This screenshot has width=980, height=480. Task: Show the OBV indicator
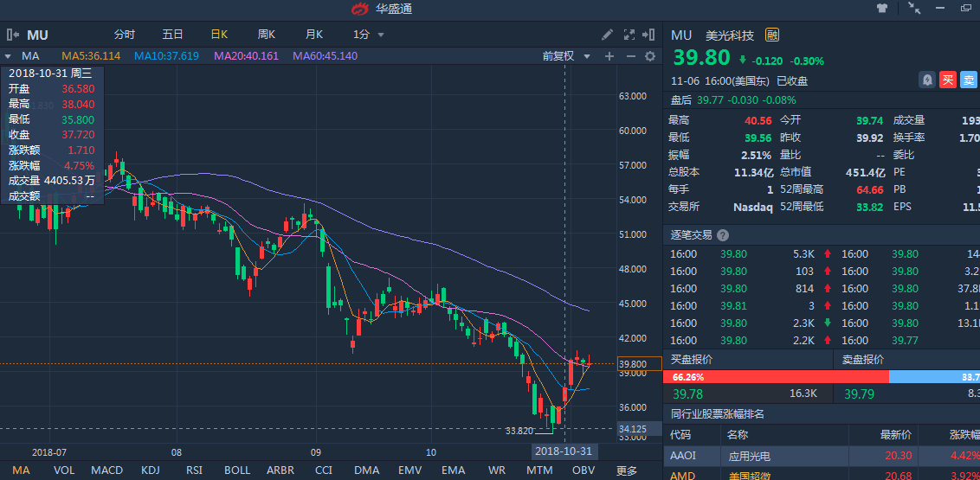click(583, 470)
